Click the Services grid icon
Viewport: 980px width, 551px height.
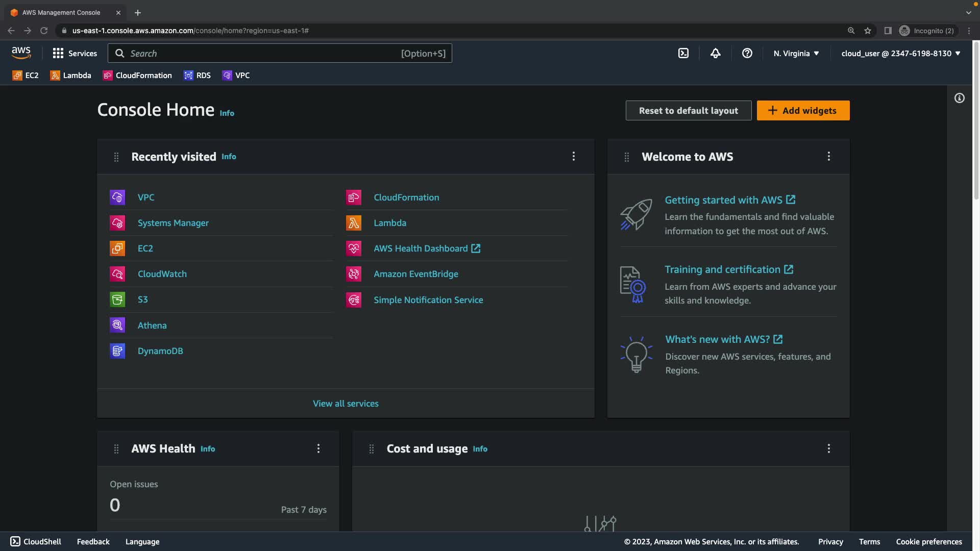coord(58,53)
